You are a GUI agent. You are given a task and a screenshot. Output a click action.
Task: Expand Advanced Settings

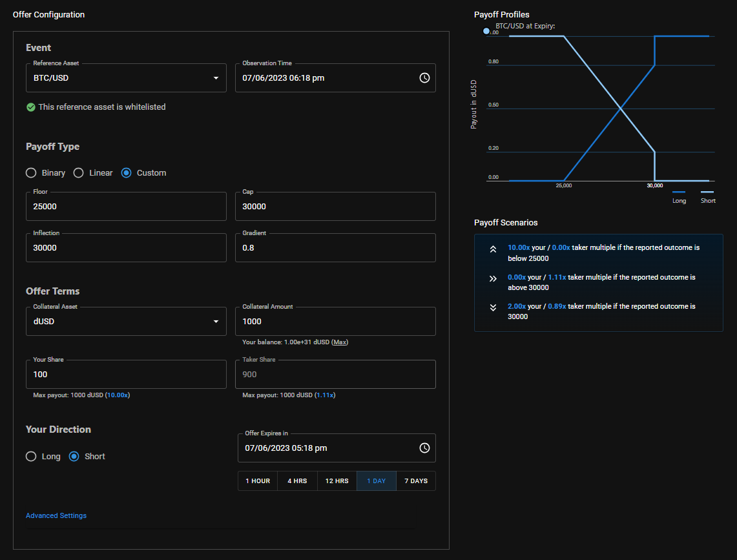click(56, 515)
